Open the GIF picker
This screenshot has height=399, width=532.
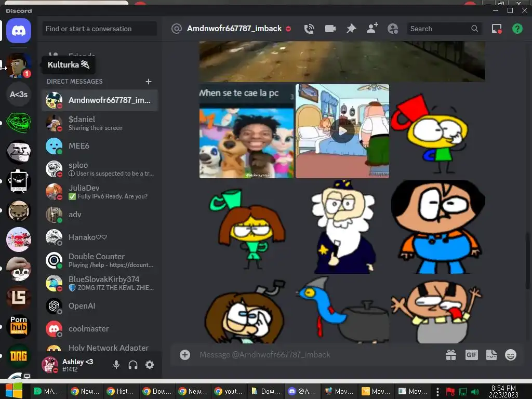point(472,355)
